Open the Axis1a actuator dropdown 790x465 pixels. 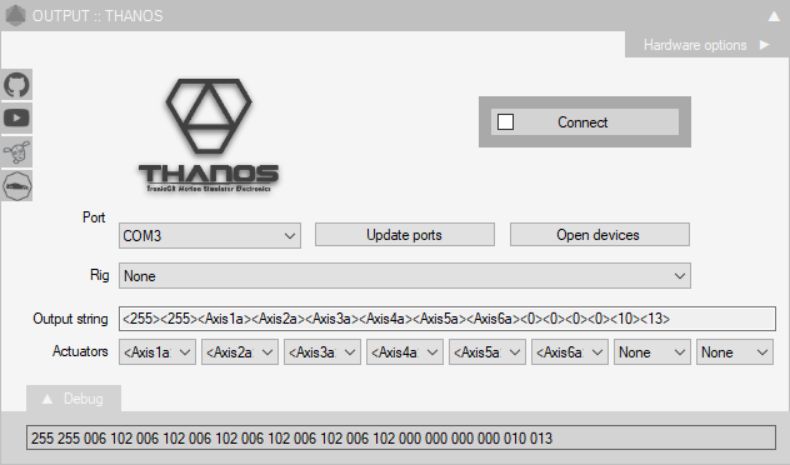click(157, 352)
